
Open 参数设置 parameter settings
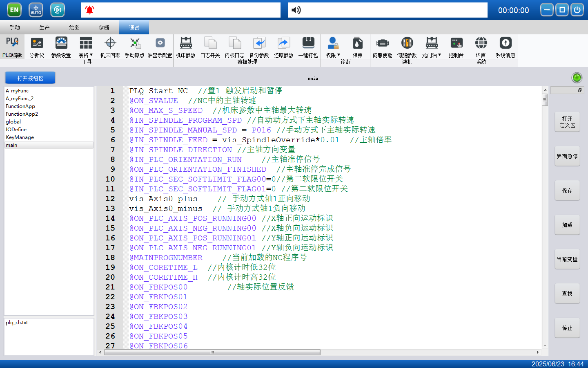pos(61,47)
